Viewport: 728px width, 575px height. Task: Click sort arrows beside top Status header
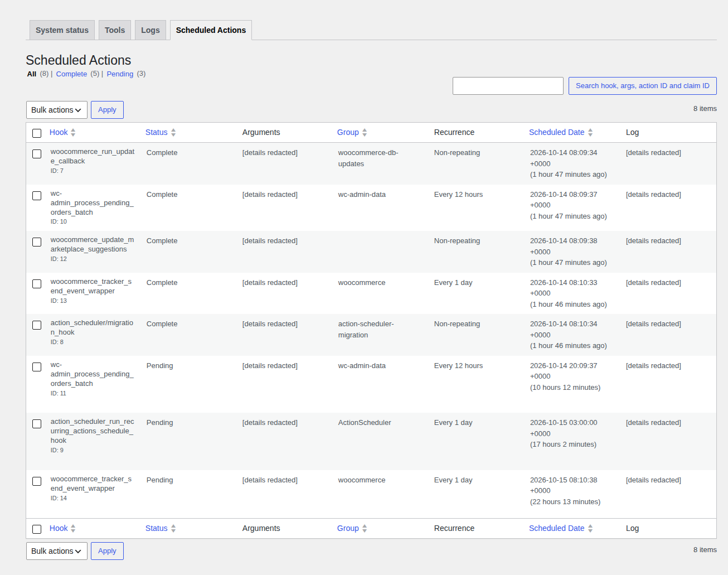tap(173, 133)
